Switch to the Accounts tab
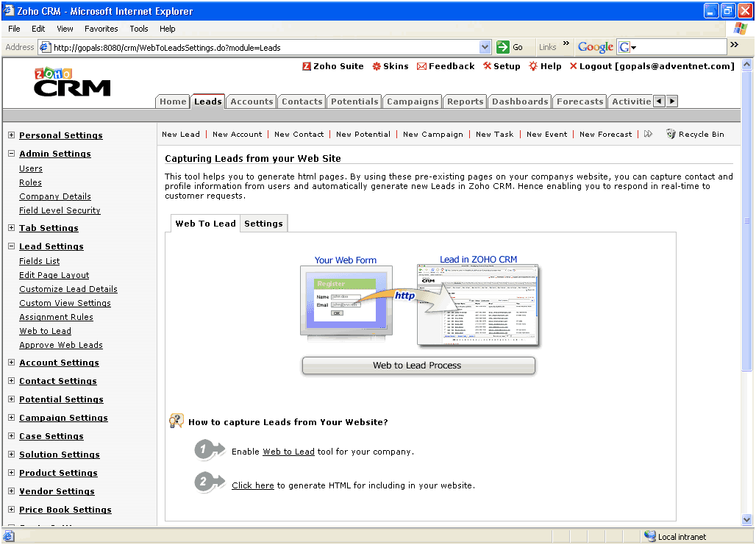This screenshot has width=756, height=545. click(252, 101)
